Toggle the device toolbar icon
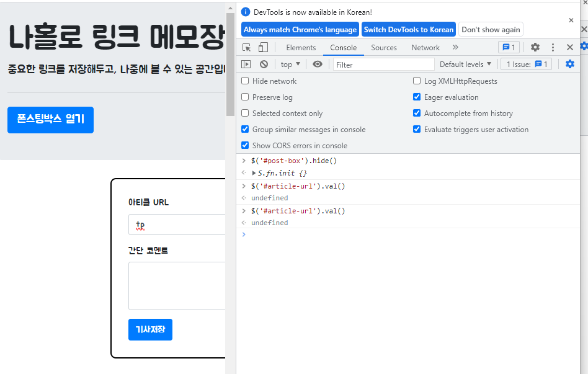Screen dimensions: 588x374 pyautogui.click(x=263, y=48)
